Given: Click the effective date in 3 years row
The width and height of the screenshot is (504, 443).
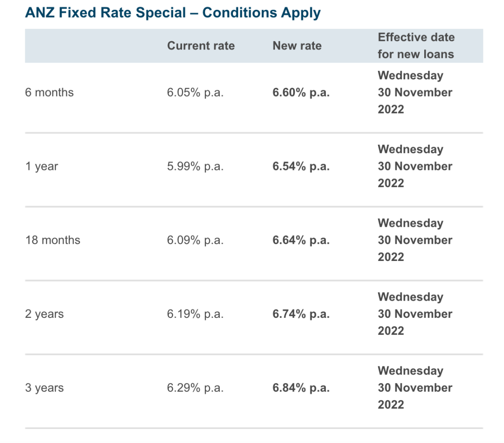Looking at the screenshot, I should (x=415, y=388).
